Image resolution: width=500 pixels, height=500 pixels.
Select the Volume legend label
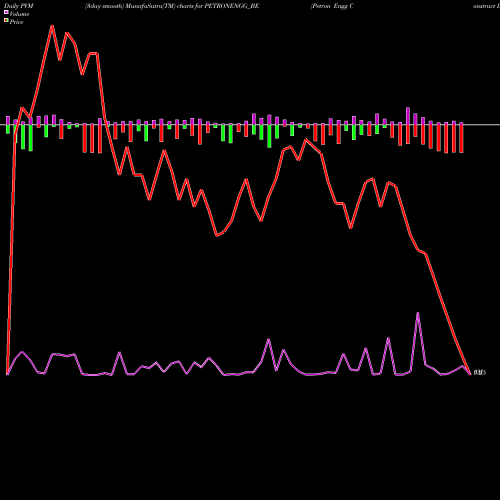(x=19, y=14)
